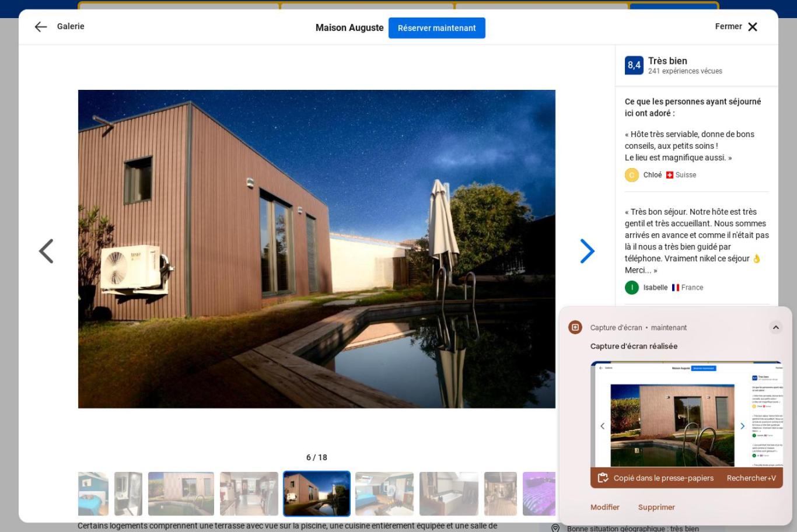Click the 8,4 rating score badge

click(634, 65)
